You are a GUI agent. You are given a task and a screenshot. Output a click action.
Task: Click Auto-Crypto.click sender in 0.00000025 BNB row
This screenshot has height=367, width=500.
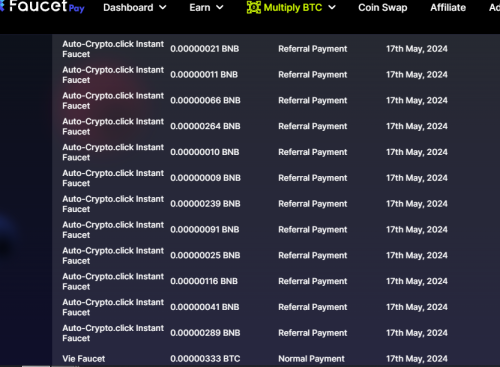point(113,256)
